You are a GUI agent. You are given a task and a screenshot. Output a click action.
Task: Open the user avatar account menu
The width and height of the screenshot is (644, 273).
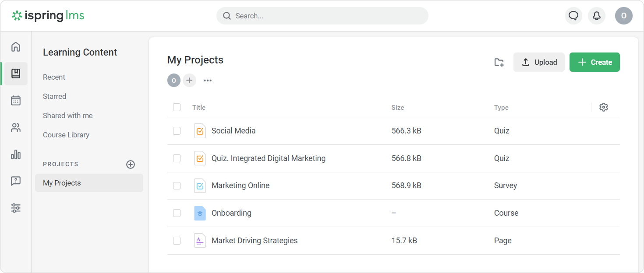coord(623,16)
